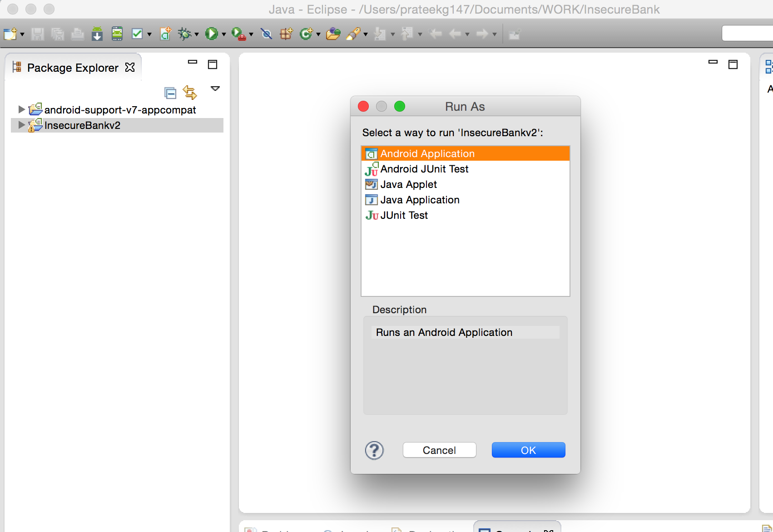The width and height of the screenshot is (773, 532).
Task: Choose Java Application in the Run As list
Action: click(x=466, y=200)
